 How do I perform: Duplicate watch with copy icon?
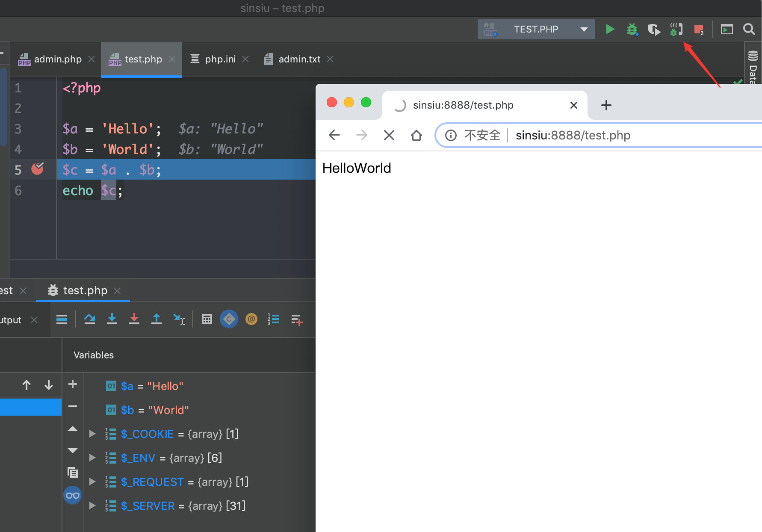[73, 473]
